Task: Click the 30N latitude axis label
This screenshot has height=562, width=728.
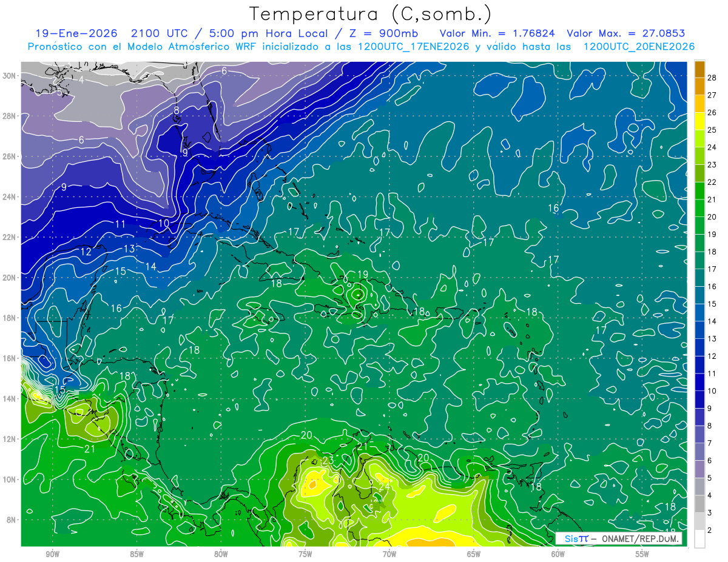Action: 10,75
